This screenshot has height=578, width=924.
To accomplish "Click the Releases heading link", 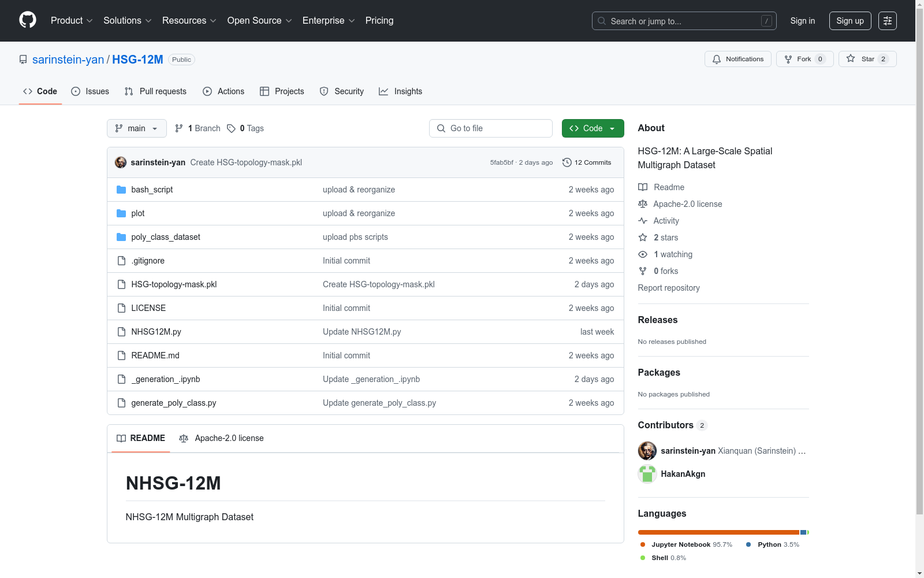I will pos(658,320).
